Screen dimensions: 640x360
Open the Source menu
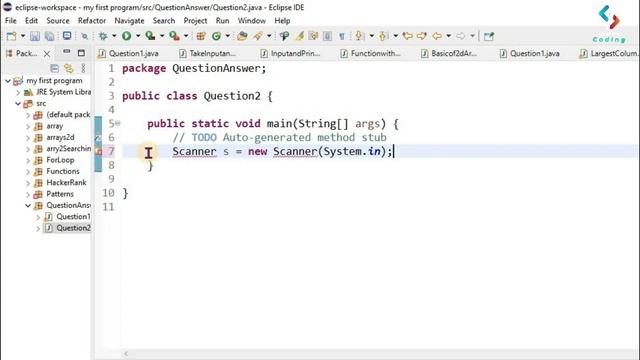tap(58, 20)
